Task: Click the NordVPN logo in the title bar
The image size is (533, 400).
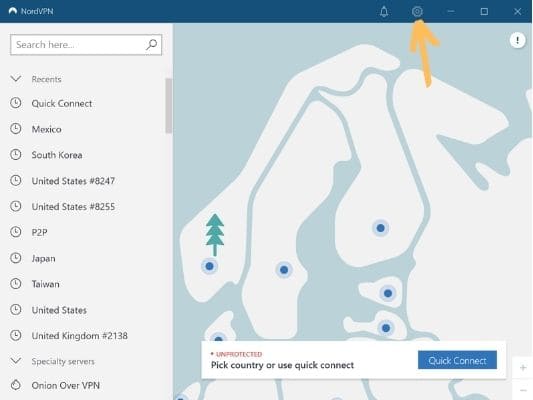Action: (13, 11)
